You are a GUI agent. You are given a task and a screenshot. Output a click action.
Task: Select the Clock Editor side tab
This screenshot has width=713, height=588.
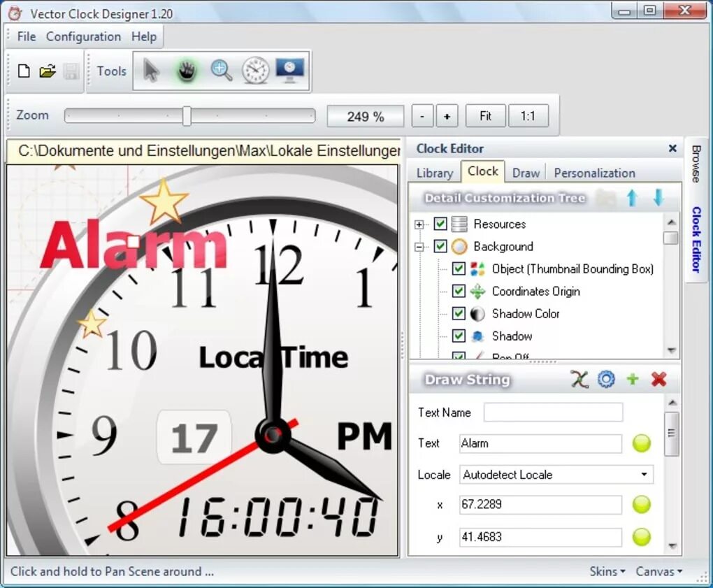coord(696,240)
